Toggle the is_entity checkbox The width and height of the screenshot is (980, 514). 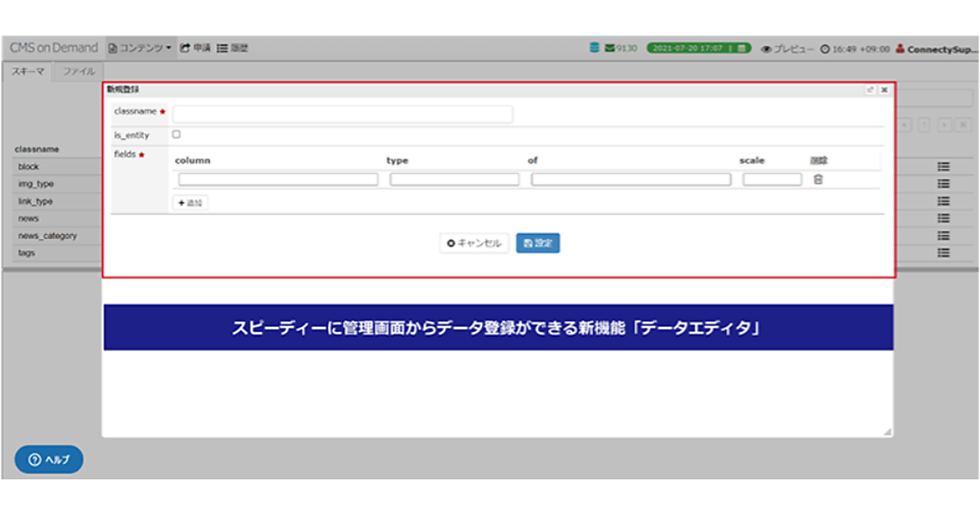[x=176, y=134]
